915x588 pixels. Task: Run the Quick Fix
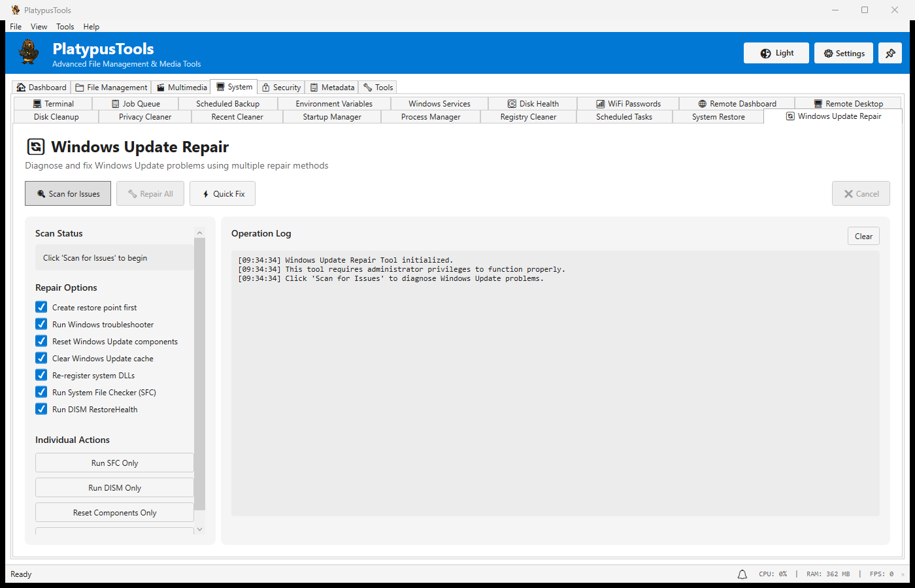click(222, 193)
